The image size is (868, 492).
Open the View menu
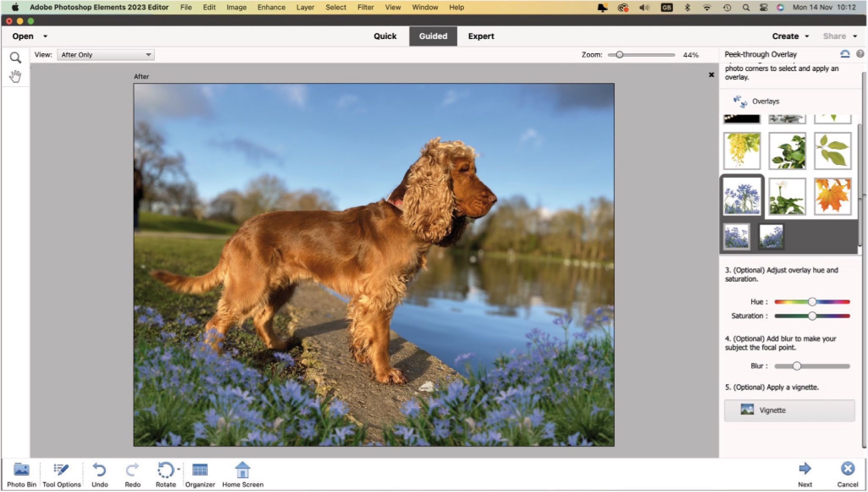click(x=393, y=7)
